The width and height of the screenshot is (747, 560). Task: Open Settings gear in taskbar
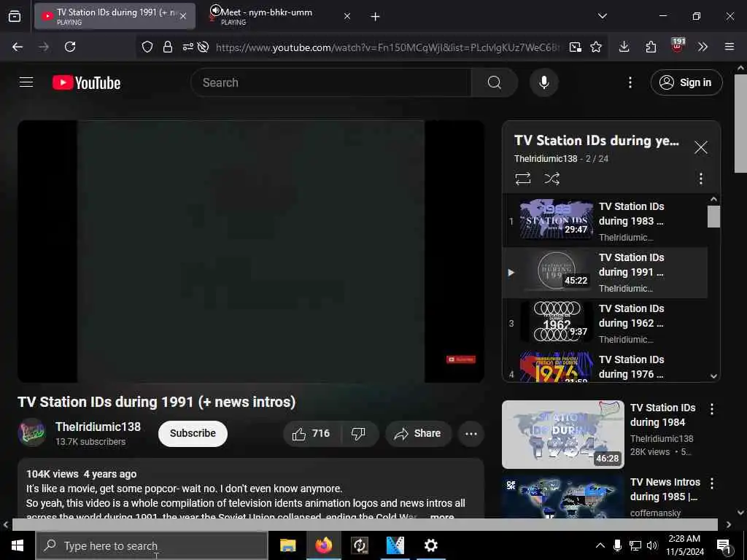click(430, 545)
